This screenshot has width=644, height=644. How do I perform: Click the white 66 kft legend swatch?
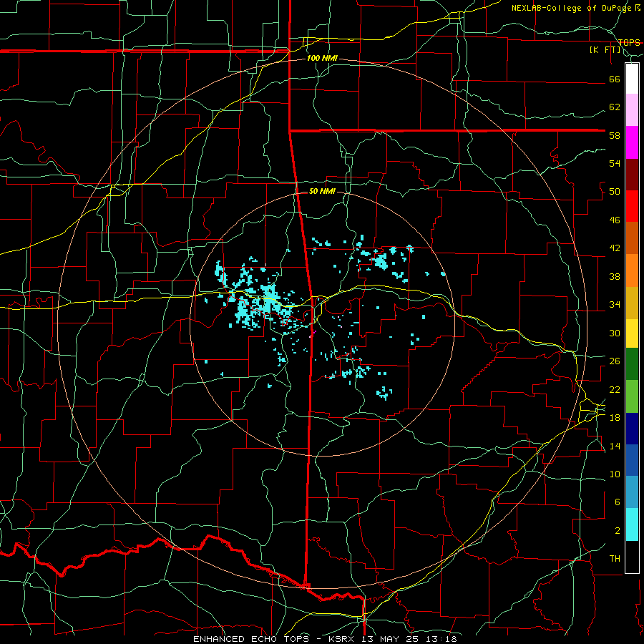point(632,79)
